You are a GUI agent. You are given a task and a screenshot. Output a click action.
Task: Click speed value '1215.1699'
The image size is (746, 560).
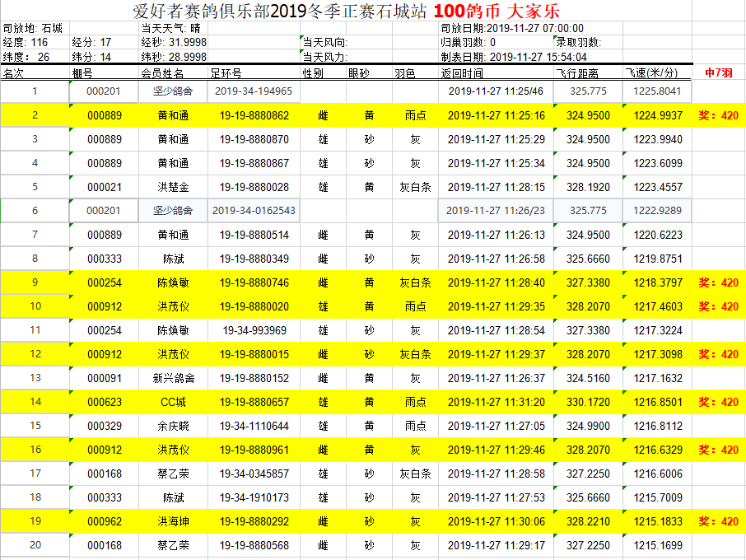click(x=658, y=545)
